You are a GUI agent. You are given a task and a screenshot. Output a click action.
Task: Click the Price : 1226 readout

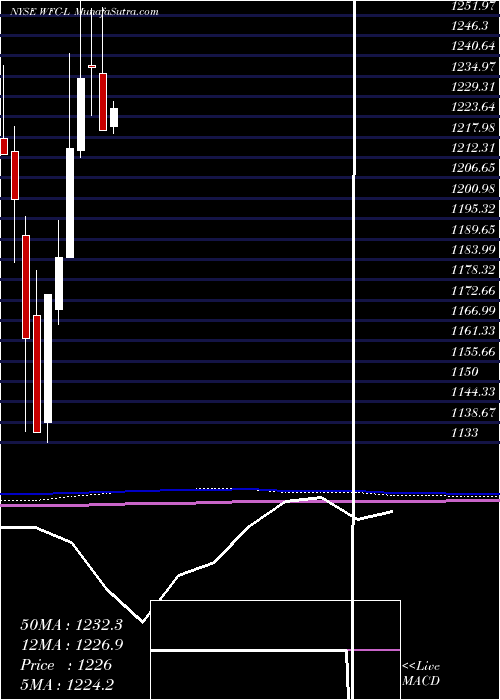66,665
